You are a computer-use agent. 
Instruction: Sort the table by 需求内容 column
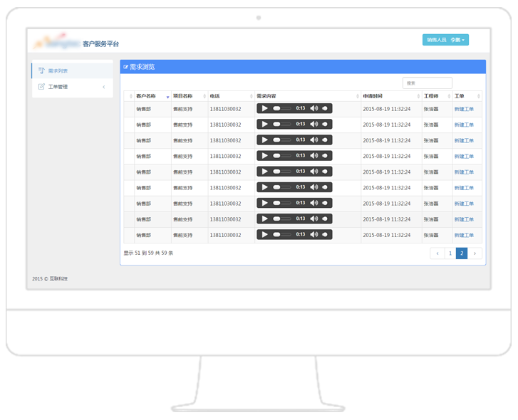pos(308,96)
